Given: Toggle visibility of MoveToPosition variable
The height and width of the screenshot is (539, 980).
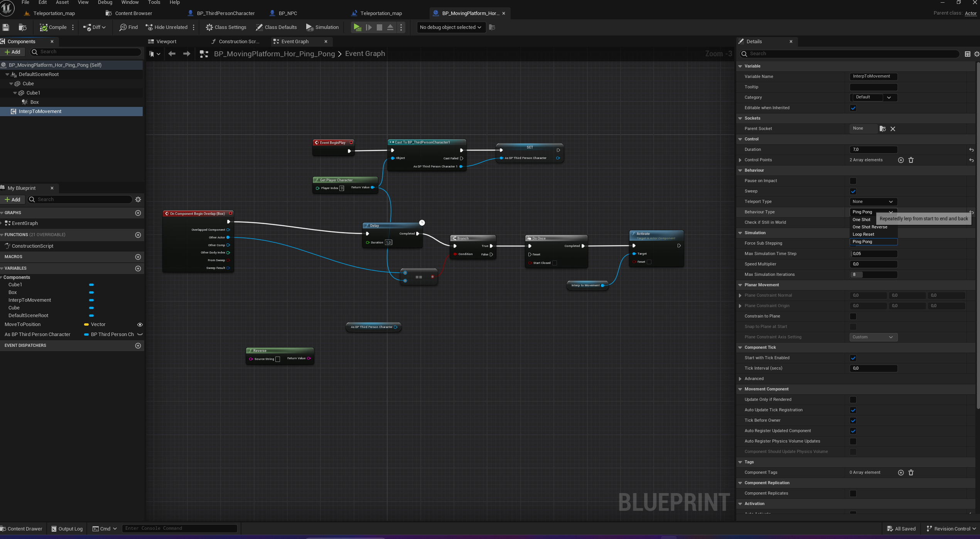Looking at the screenshot, I should pos(140,324).
